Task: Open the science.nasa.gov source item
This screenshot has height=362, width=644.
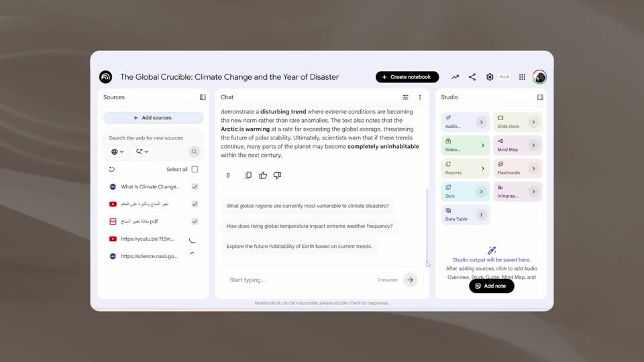Action: 149,256
